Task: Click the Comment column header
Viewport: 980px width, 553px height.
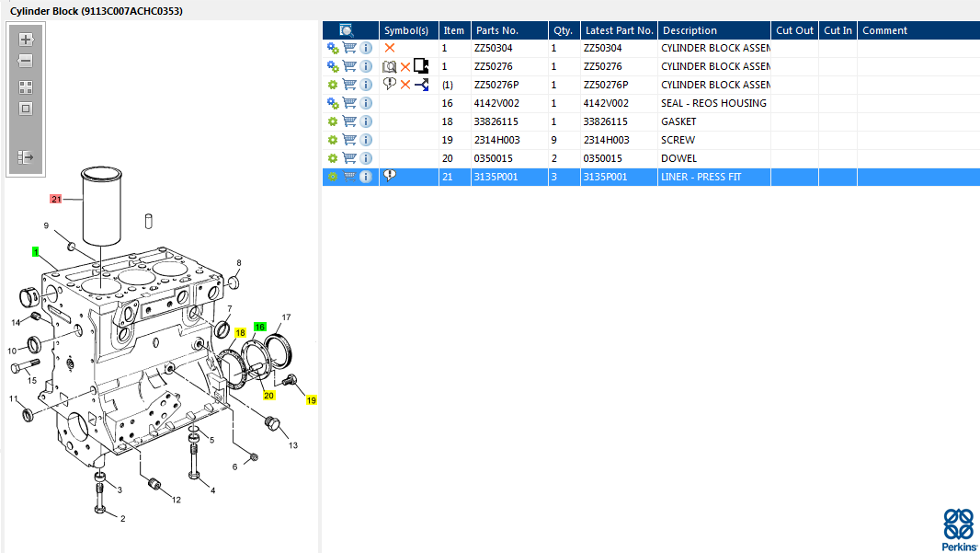Action: (x=918, y=30)
